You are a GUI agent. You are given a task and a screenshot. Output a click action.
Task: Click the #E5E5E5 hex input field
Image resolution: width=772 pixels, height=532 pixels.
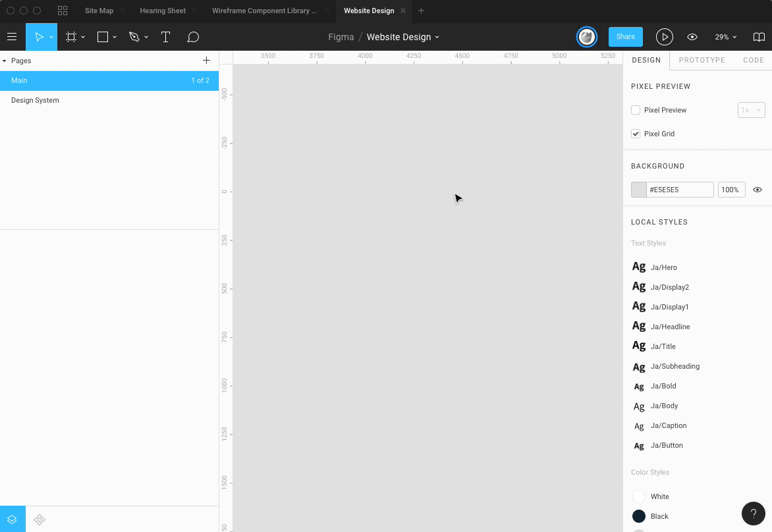(x=680, y=190)
